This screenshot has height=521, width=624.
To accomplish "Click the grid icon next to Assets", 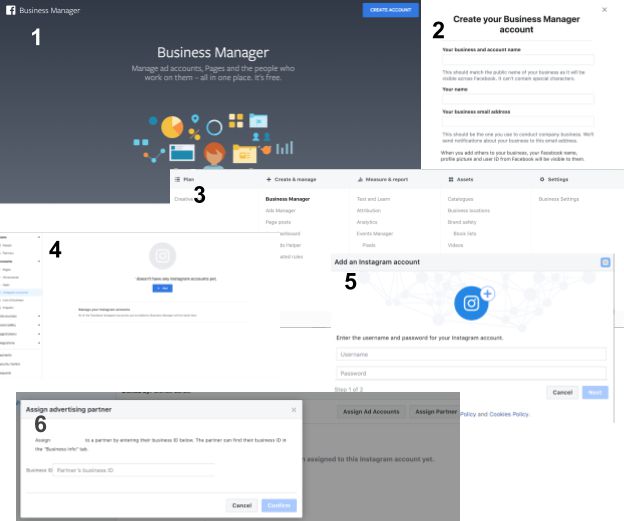I will pos(451,180).
